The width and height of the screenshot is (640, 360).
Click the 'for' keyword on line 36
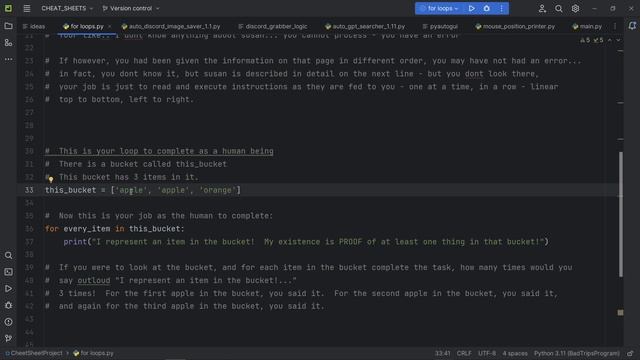tap(52, 229)
